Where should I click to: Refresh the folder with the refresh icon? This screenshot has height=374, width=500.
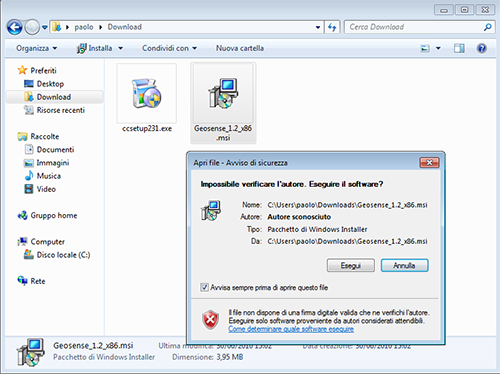tap(332, 27)
